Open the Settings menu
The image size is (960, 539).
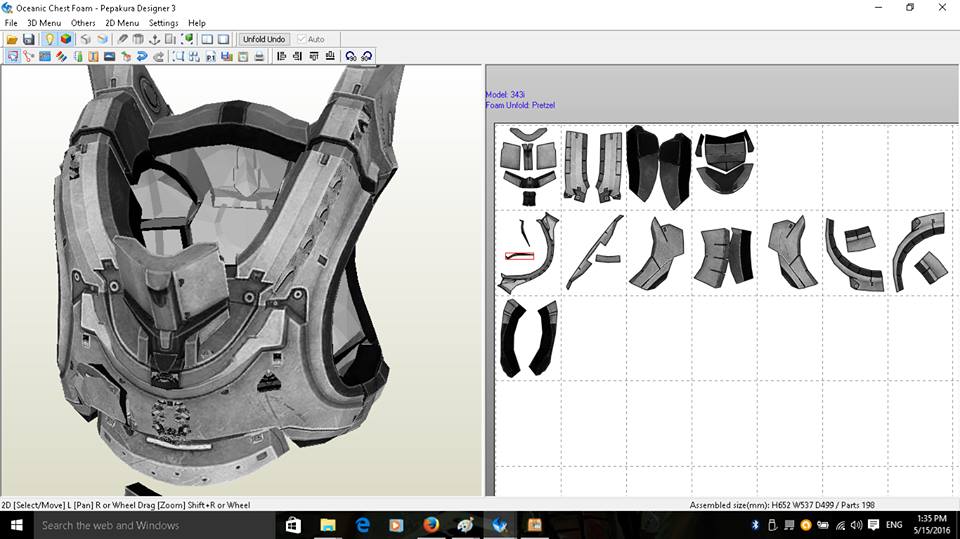click(x=163, y=23)
